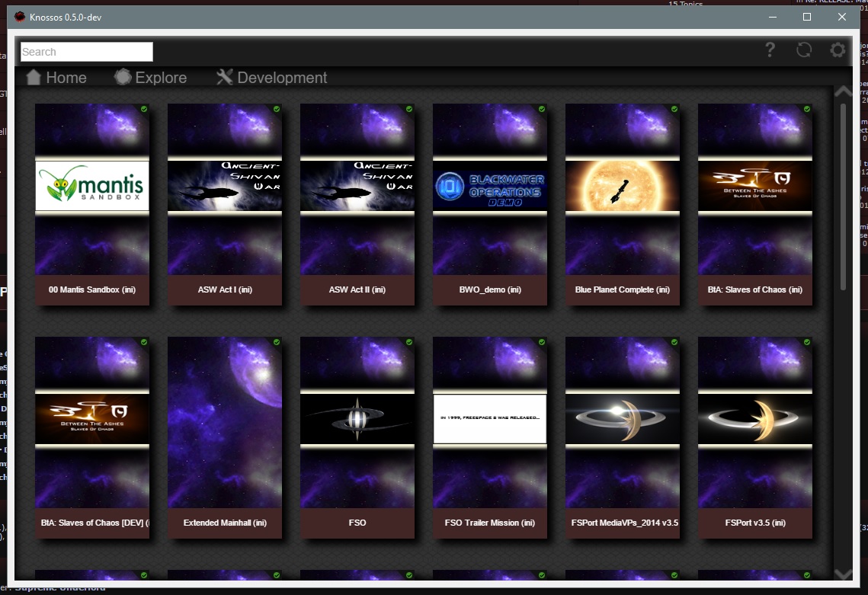Viewport: 868px width, 595px height.
Task: Click green status badge on Blue Planet Complete
Action: [674, 109]
